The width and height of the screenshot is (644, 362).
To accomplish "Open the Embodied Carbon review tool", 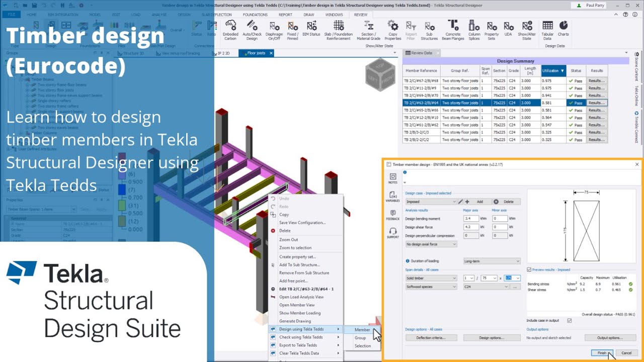I will 230,30.
